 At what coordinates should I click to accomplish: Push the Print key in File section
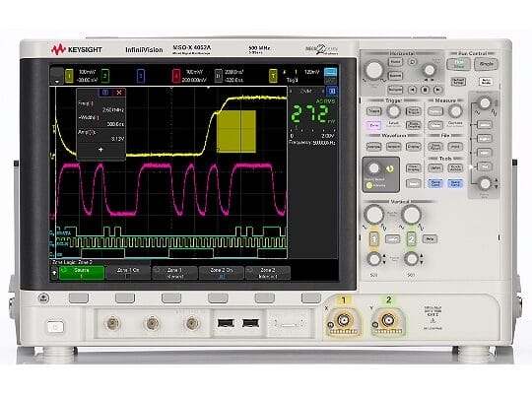click(x=455, y=147)
